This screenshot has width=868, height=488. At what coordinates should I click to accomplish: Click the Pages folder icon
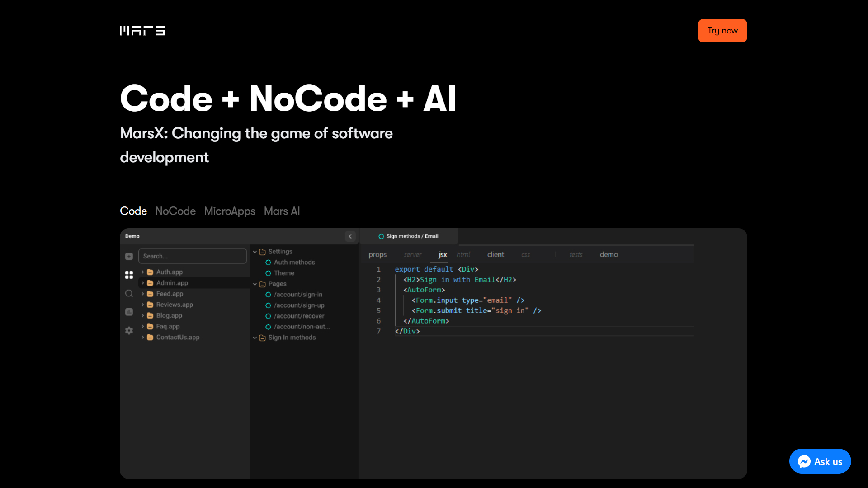(x=262, y=284)
